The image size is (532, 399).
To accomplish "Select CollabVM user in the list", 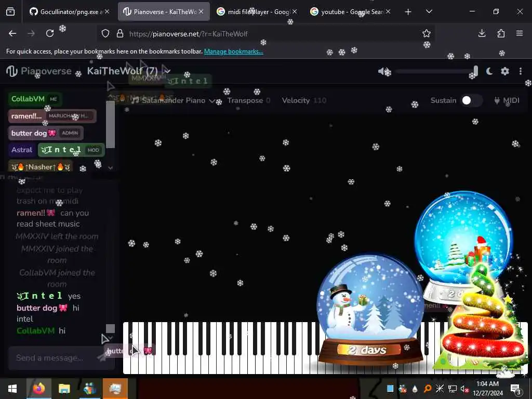I will click(35, 99).
